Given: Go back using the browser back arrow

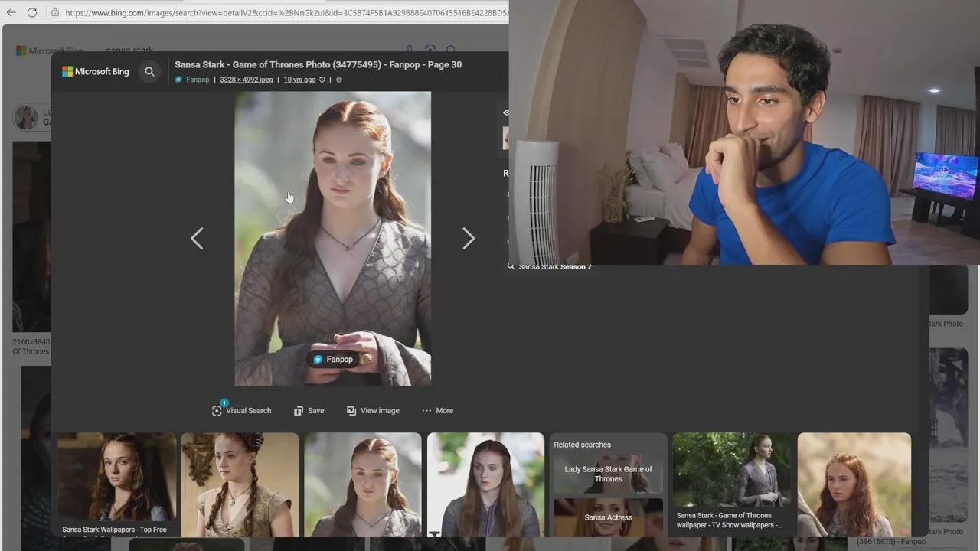Looking at the screenshot, I should pos(11,12).
